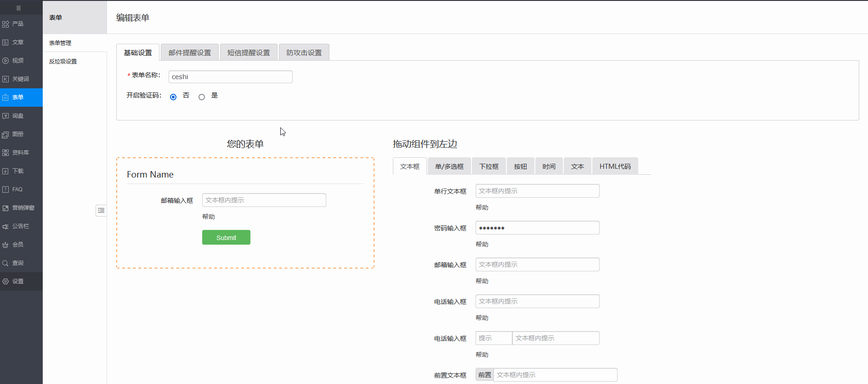Select 是 radio for 开启验证码

tap(202, 97)
